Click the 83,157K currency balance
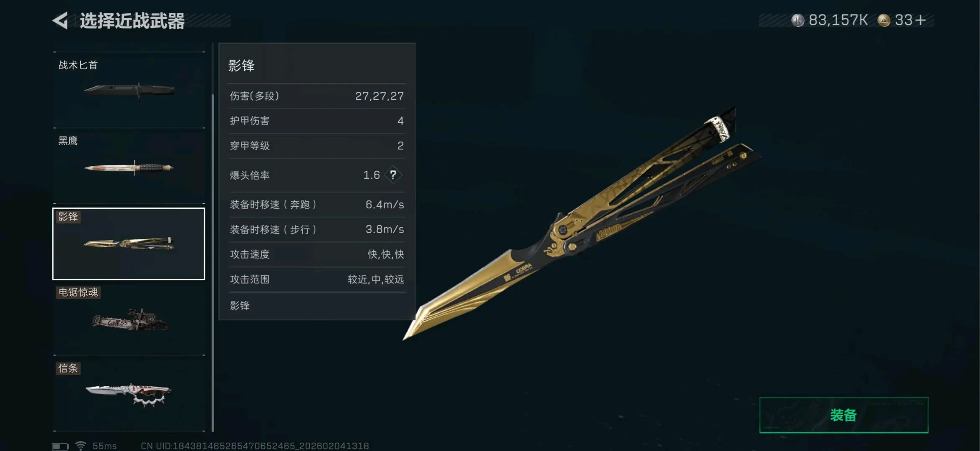Viewport: 980px width, 451px height. pyautogui.click(x=838, y=20)
